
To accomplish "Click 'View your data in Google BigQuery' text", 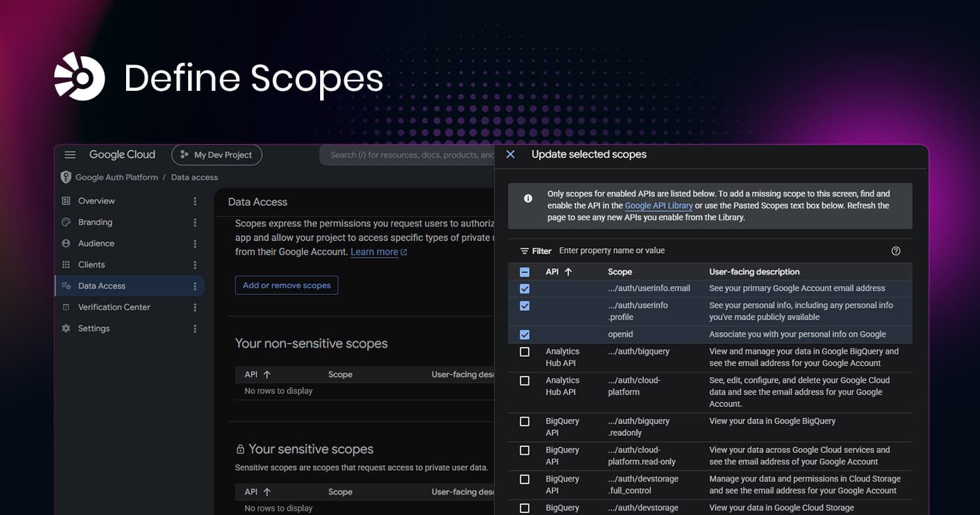I will (772, 422).
